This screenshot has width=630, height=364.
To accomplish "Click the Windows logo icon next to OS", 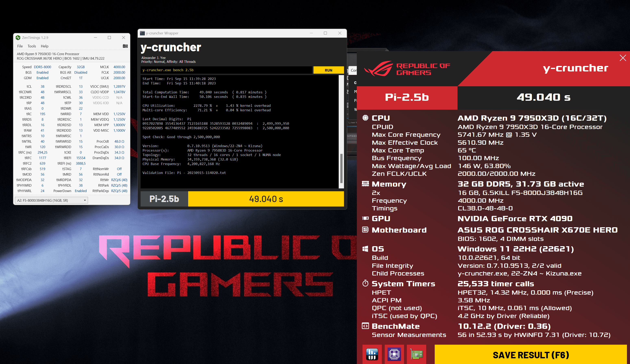I will click(365, 248).
